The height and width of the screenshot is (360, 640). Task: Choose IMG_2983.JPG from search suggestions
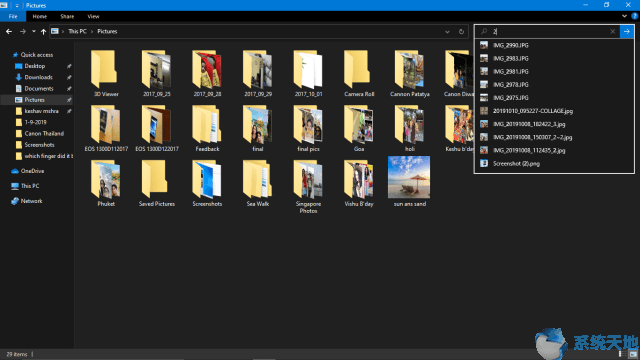554,58
